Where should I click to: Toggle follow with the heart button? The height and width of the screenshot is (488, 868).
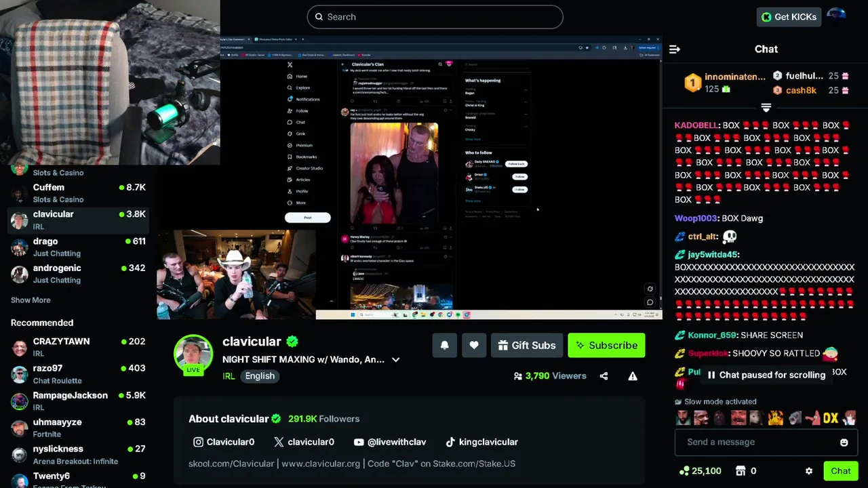474,345
